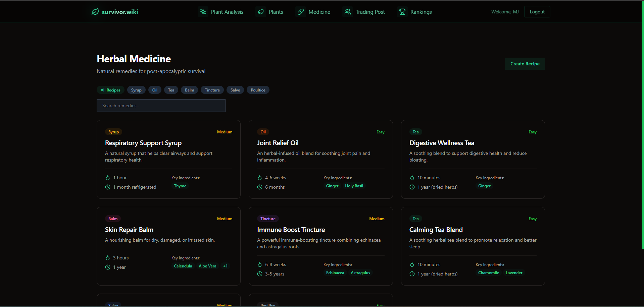Image resolution: width=644 pixels, height=307 pixels.
Task: Click the Lavender ingredient tag
Action: pos(514,273)
